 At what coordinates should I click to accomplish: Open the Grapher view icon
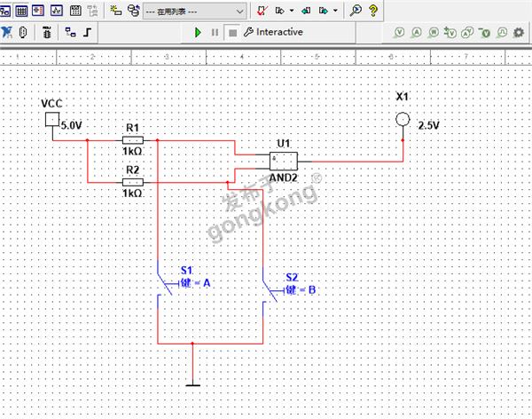(57, 11)
